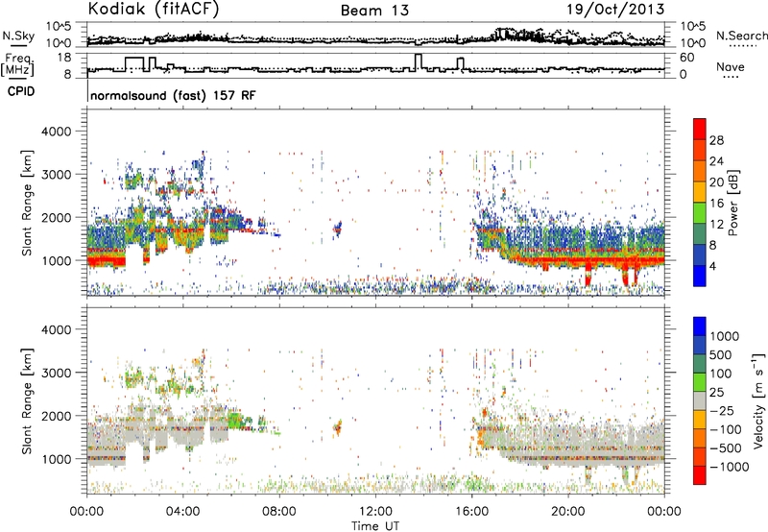
Task: Click the isolated echo patch near 10:30 in velocity plot
Action: pos(338,427)
